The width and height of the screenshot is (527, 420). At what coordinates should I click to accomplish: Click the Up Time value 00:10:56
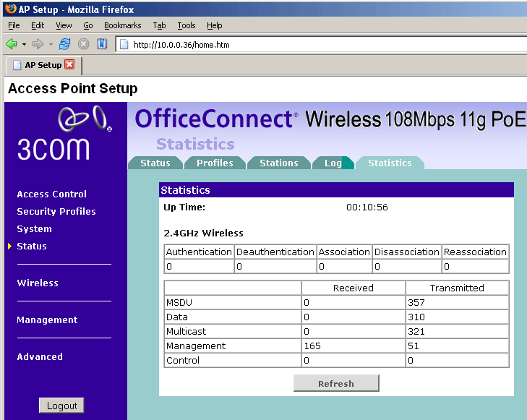click(367, 207)
